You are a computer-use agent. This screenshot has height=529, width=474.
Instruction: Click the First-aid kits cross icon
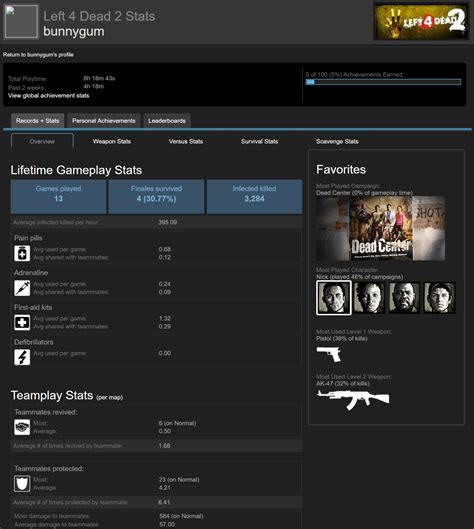(x=22, y=323)
